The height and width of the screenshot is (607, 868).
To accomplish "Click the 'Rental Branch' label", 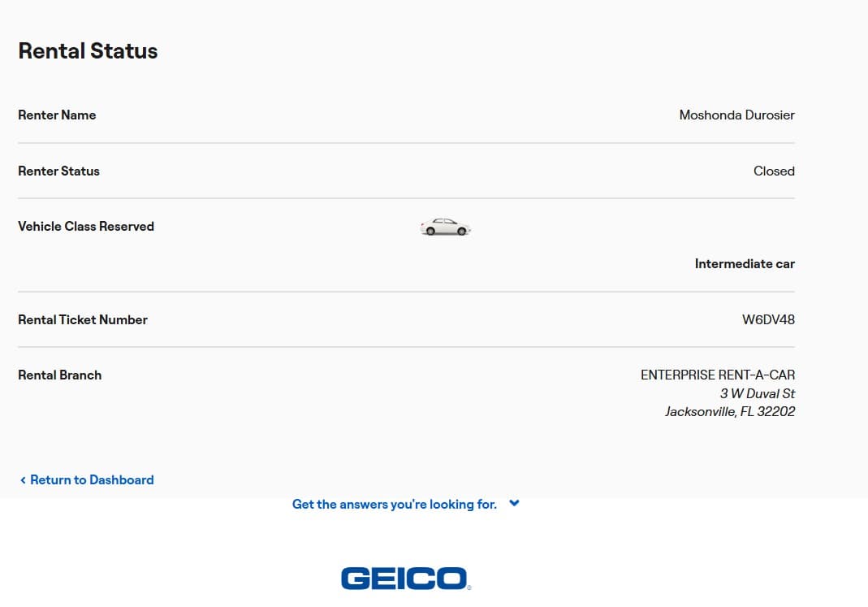I will pyautogui.click(x=60, y=375).
